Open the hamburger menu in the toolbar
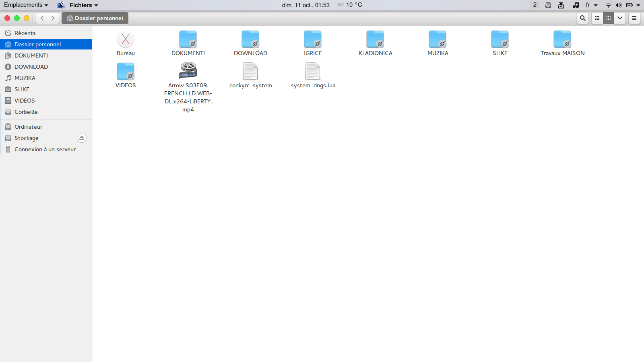644x362 pixels. (634, 18)
